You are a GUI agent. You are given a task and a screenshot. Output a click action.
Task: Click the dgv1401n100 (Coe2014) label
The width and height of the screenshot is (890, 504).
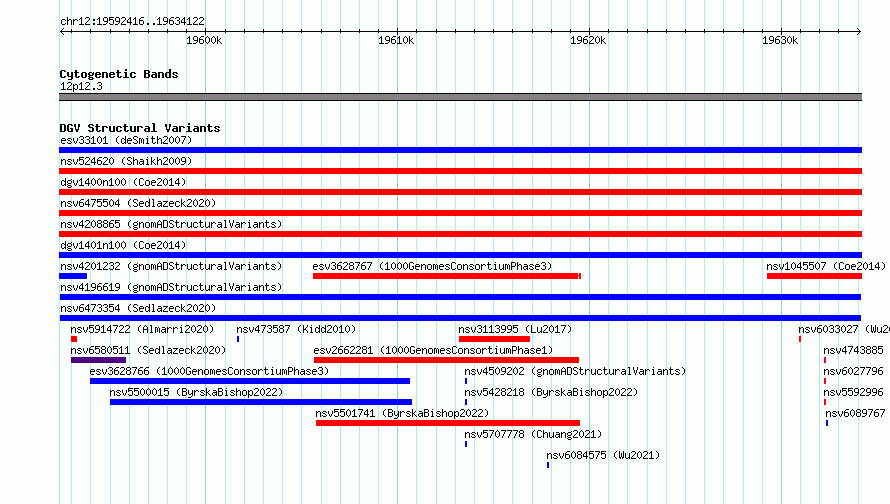[123, 245]
